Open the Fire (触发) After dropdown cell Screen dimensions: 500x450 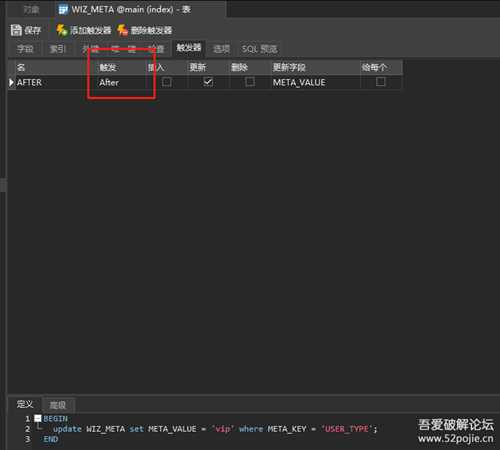coord(121,82)
